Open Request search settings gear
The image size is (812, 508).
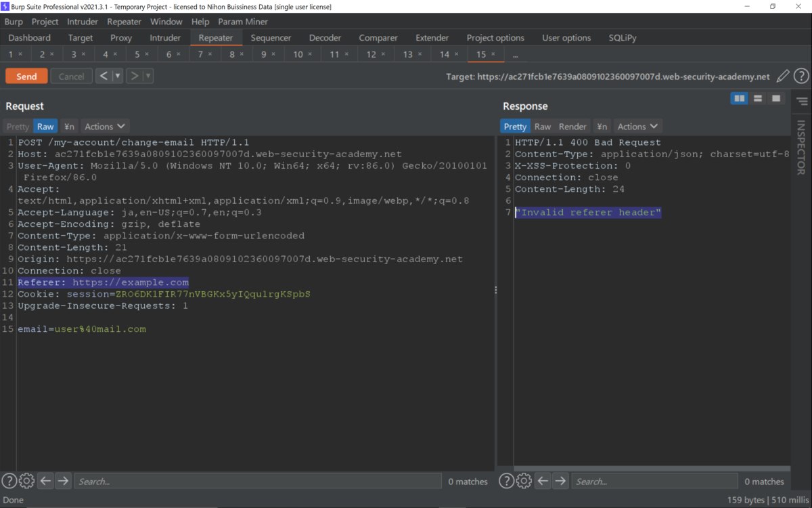(x=26, y=481)
